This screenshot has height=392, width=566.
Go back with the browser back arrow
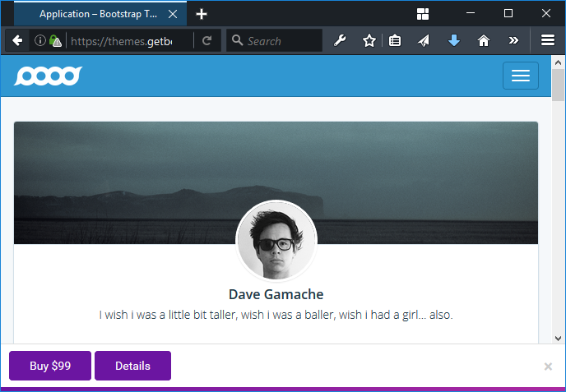17,41
